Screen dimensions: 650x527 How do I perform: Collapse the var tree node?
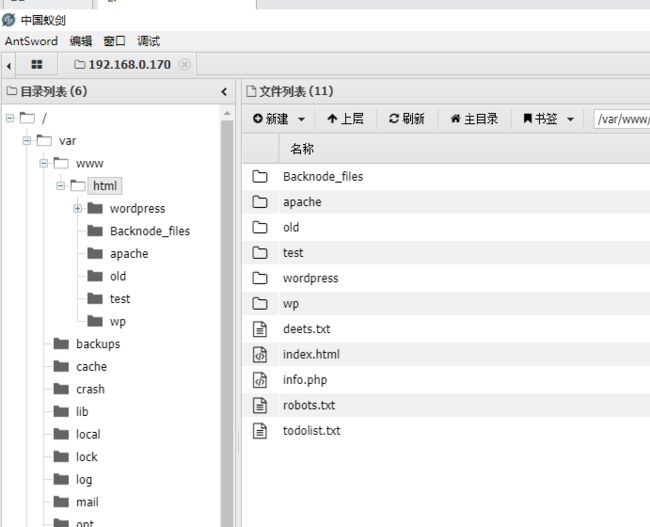(x=27, y=141)
